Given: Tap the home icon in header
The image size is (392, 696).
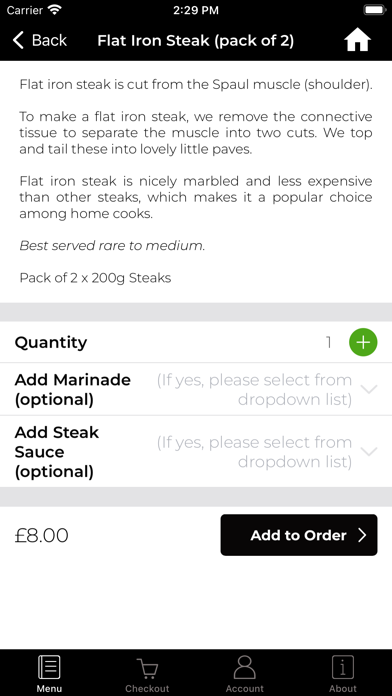Looking at the screenshot, I should [357, 41].
